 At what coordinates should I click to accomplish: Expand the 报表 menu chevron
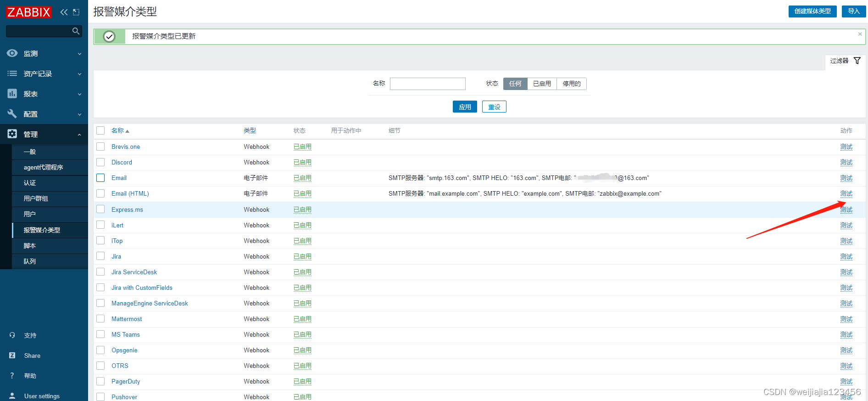pos(79,94)
